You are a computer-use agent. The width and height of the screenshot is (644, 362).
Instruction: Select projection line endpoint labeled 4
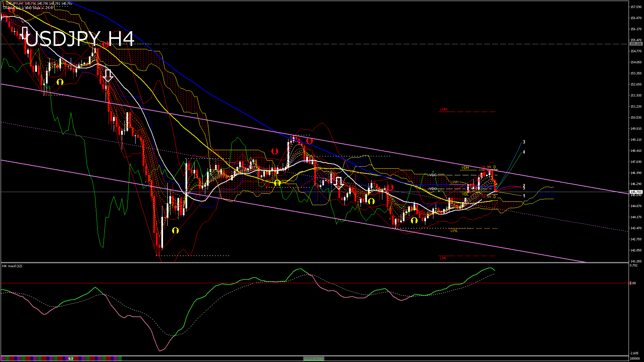[524, 152]
